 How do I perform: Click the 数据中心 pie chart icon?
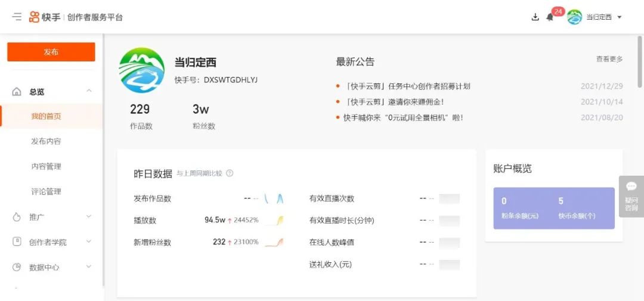tap(17, 267)
